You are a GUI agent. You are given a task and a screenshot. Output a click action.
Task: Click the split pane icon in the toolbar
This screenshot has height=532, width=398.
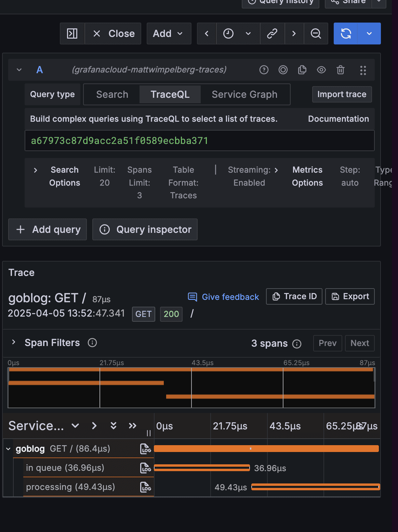pos(72,34)
